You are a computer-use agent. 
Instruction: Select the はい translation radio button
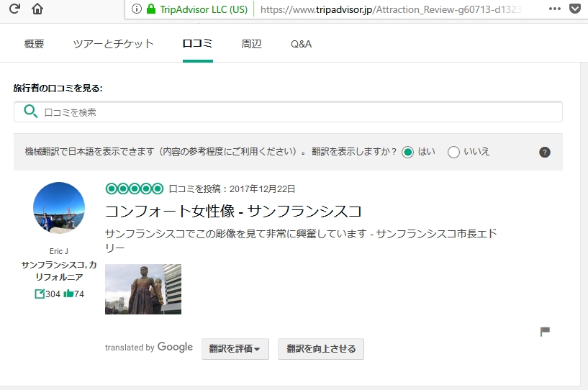(x=408, y=152)
